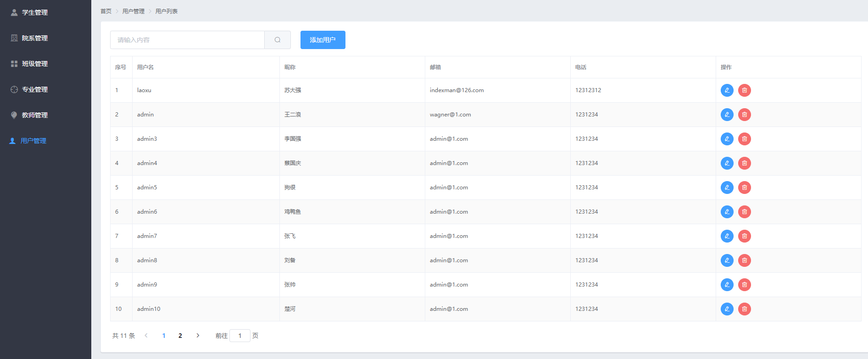The width and height of the screenshot is (868, 359).
Task: Click 用户管理 breadcrumb
Action: [134, 11]
